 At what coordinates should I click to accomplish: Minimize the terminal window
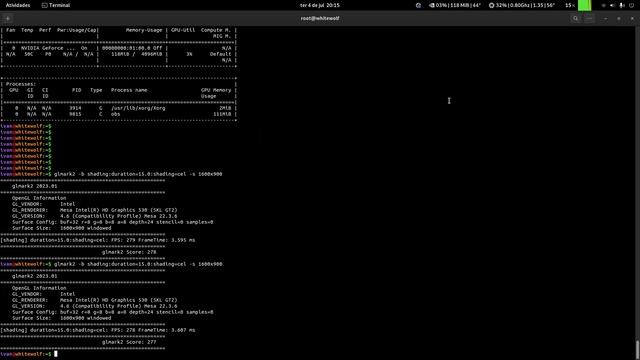point(606,18)
